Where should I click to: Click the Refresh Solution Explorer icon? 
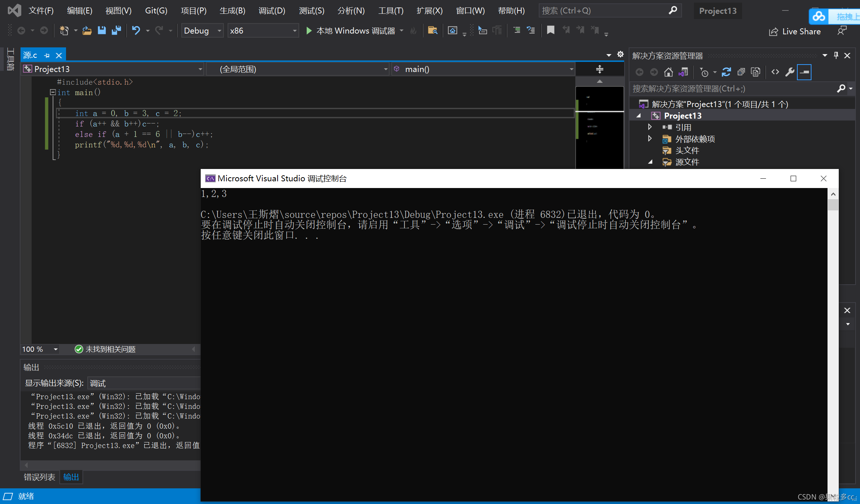click(x=726, y=71)
